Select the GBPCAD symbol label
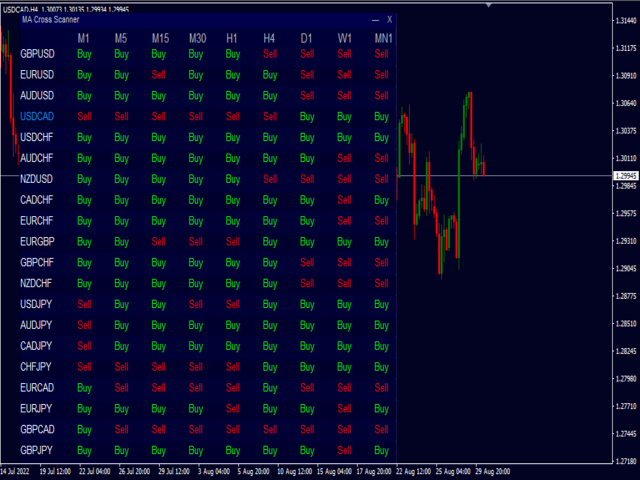Screen dimensions: 640x480 [x=38, y=429]
